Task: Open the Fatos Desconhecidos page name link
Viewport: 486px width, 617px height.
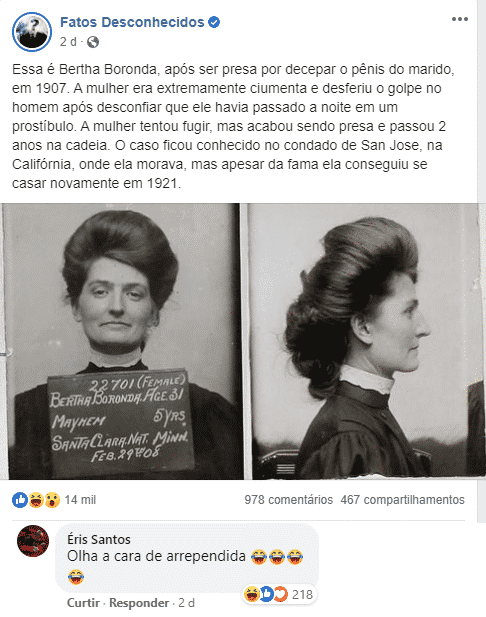Action: [132, 22]
